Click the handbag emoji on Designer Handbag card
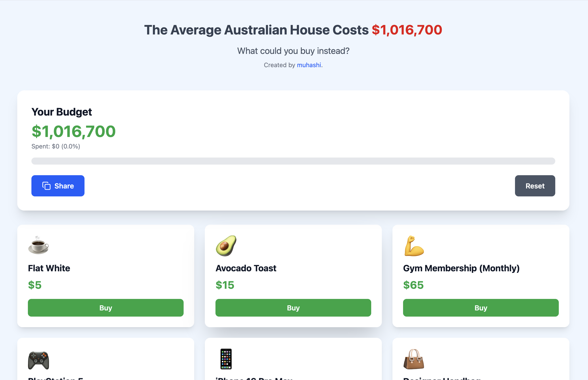Viewport: 588px width, 380px height. point(414,359)
